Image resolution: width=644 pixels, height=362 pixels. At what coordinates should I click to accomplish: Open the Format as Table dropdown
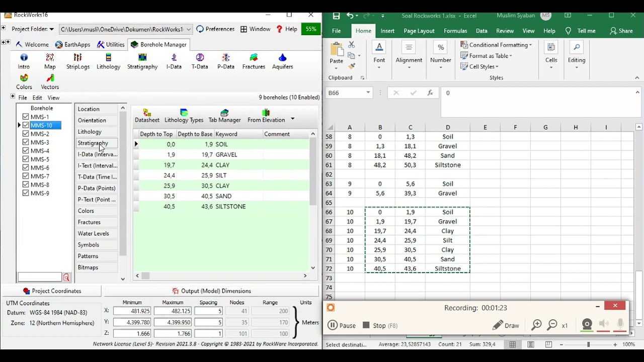click(486, 56)
